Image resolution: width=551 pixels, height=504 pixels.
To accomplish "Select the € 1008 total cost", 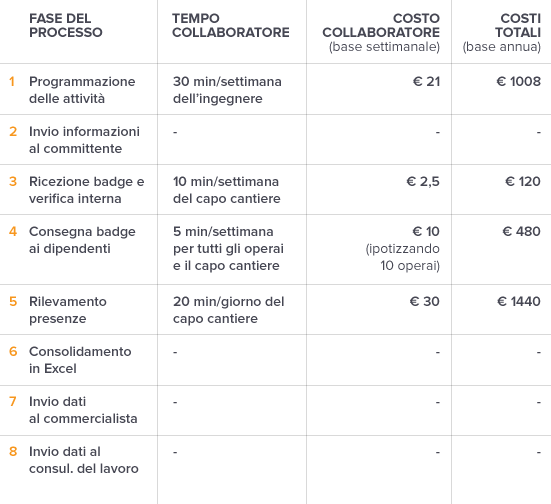I will (x=518, y=82).
